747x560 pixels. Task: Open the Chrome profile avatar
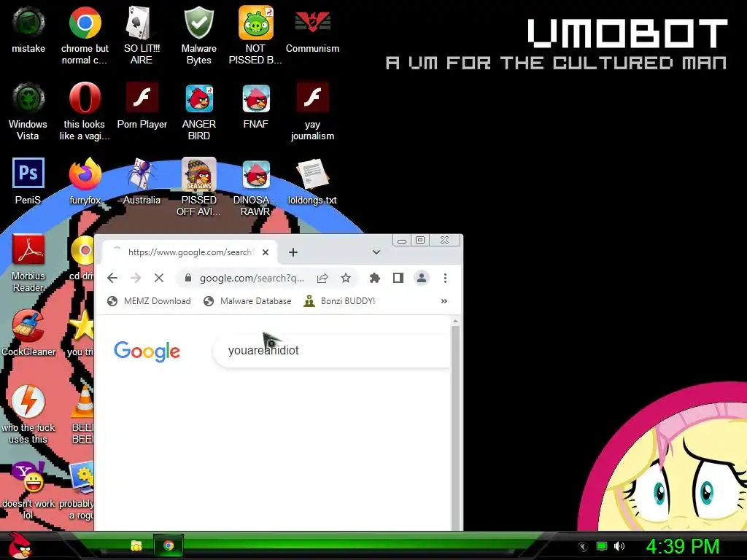coord(422,278)
